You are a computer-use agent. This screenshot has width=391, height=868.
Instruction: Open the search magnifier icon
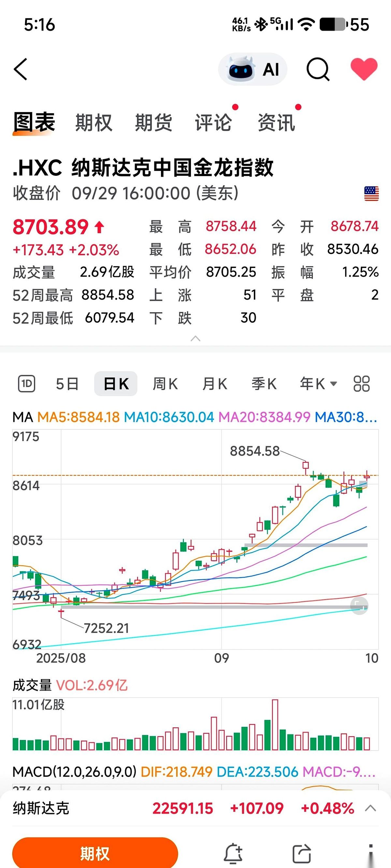[317, 69]
